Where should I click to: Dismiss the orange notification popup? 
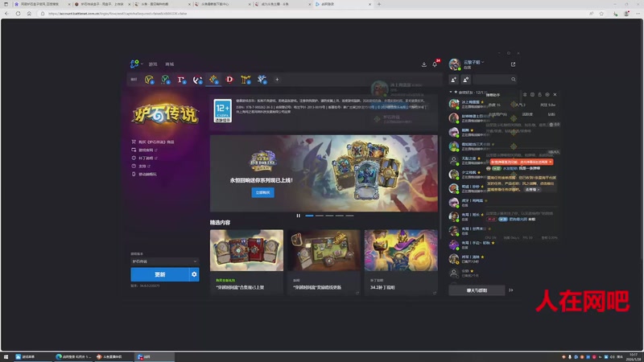pos(551,162)
